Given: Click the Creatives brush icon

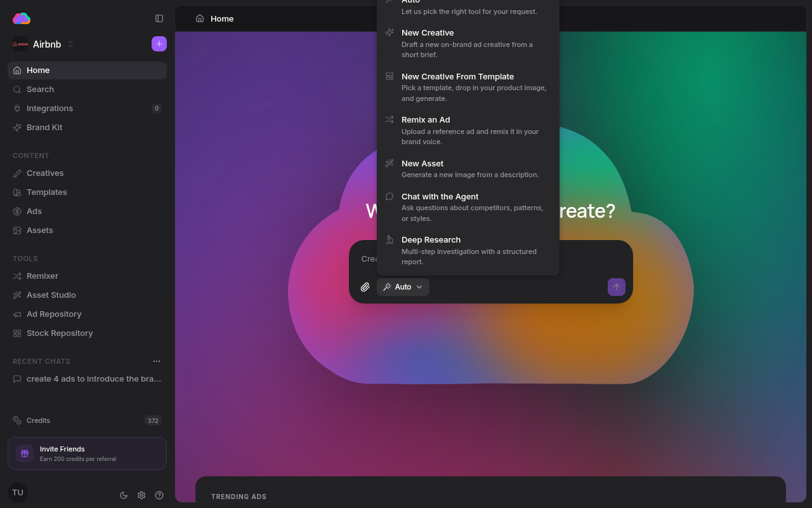Looking at the screenshot, I should pos(17,173).
